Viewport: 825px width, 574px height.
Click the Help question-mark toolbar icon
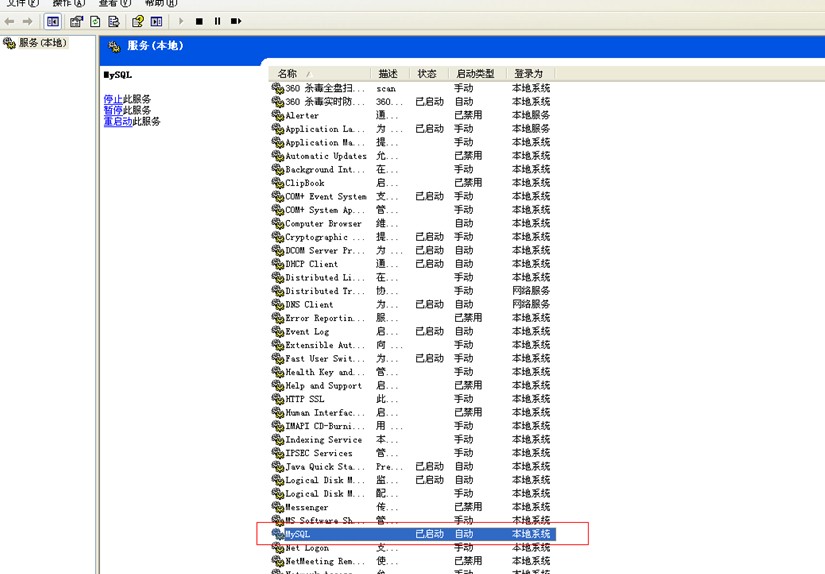tap(138, 22)
